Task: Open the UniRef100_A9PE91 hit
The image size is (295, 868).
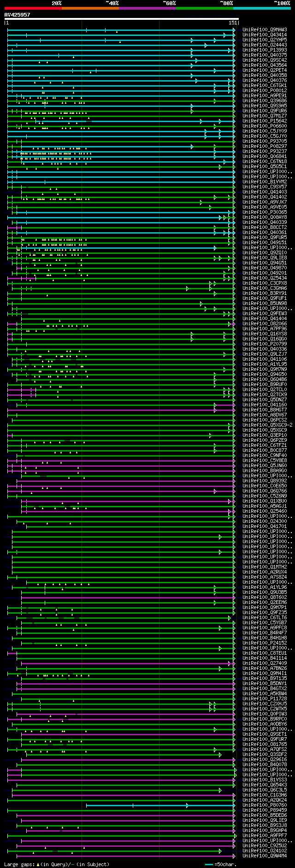Action: pos(265,95)
